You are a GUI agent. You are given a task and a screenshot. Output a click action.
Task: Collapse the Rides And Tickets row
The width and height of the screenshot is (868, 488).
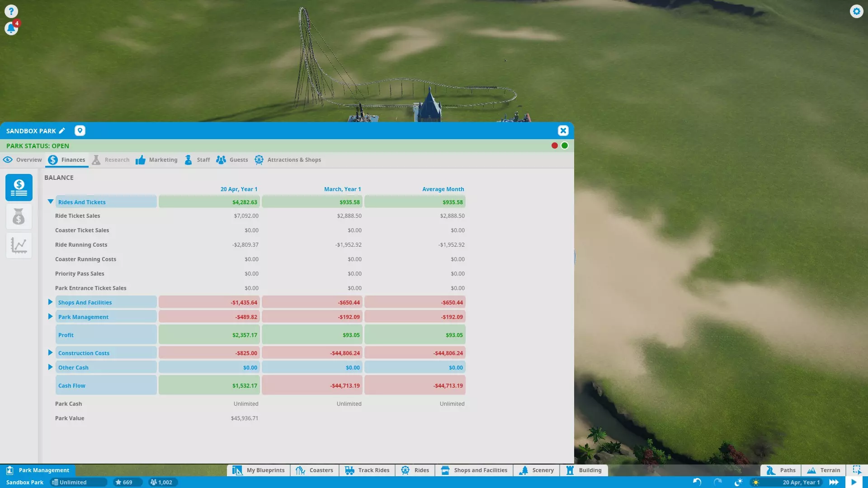(50, 202)
